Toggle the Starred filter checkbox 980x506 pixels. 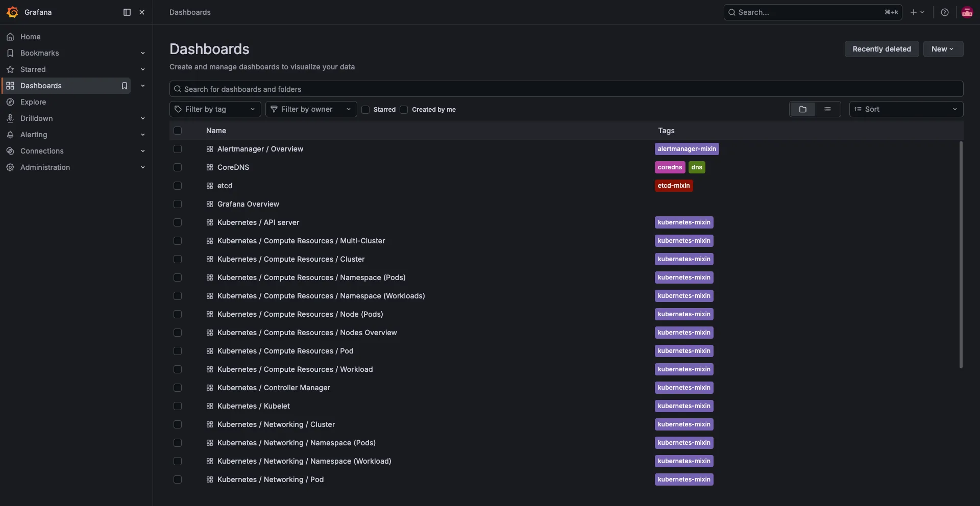[365, 110]
